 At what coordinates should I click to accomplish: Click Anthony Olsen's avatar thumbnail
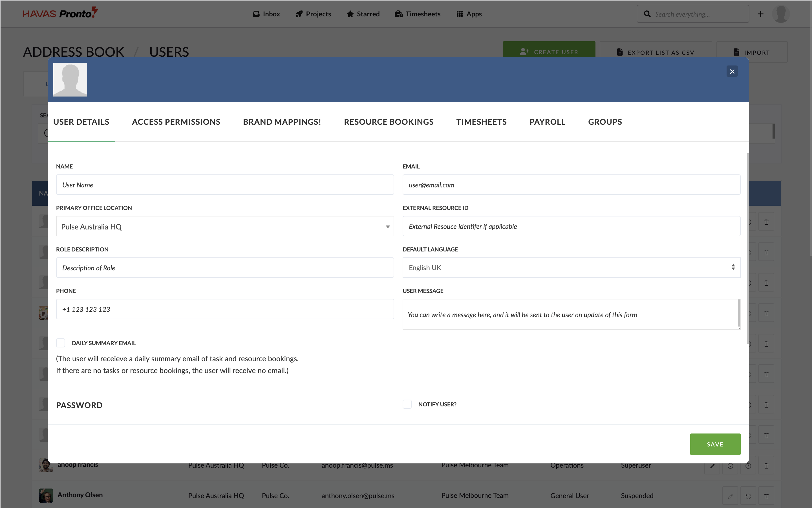point(46,495)
